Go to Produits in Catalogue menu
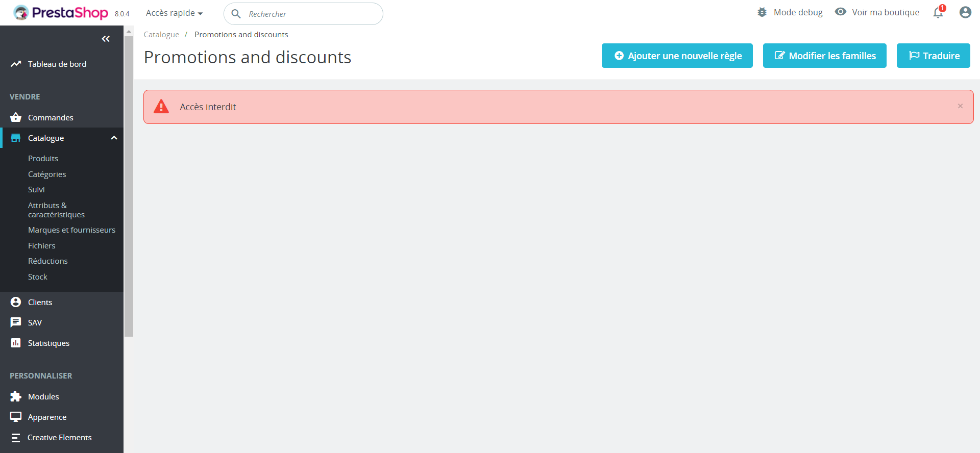980x453 pixels. [x=43, y=159]
